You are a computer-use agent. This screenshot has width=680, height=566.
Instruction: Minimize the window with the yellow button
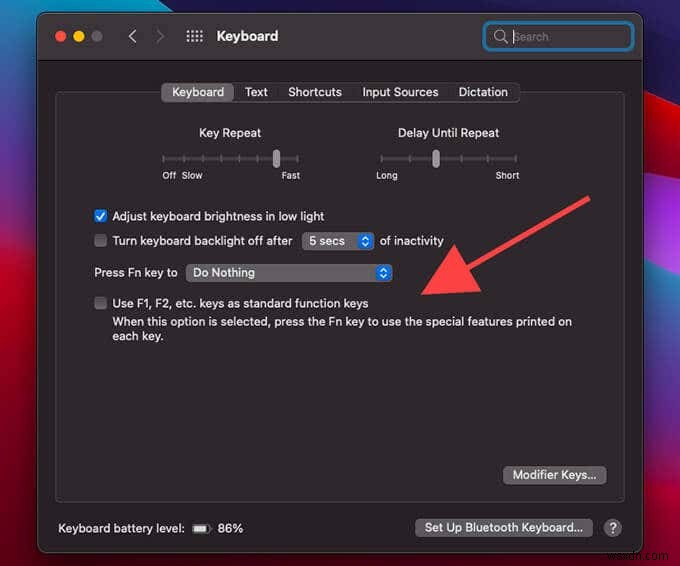[x=79, y=36]
